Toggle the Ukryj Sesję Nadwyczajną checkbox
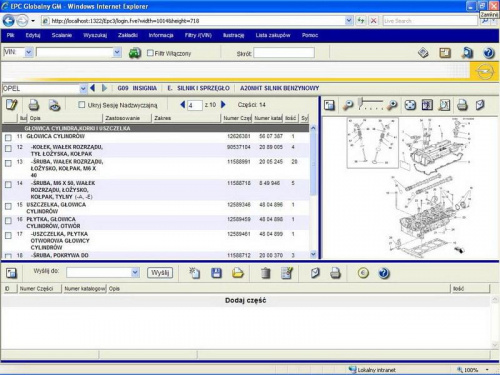Viewport: 500px width, 375px height. 81,105
